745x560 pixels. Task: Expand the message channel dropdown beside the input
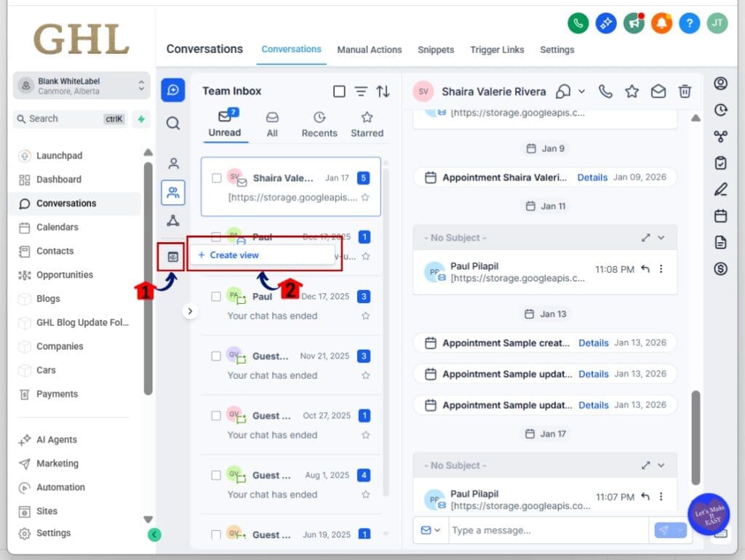point(431,530)
